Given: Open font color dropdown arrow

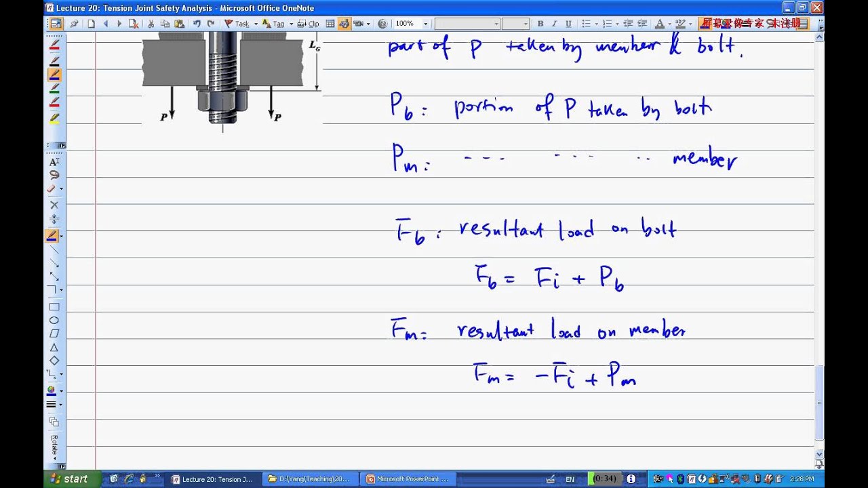Looking at the screenshot, I should 670,24.
